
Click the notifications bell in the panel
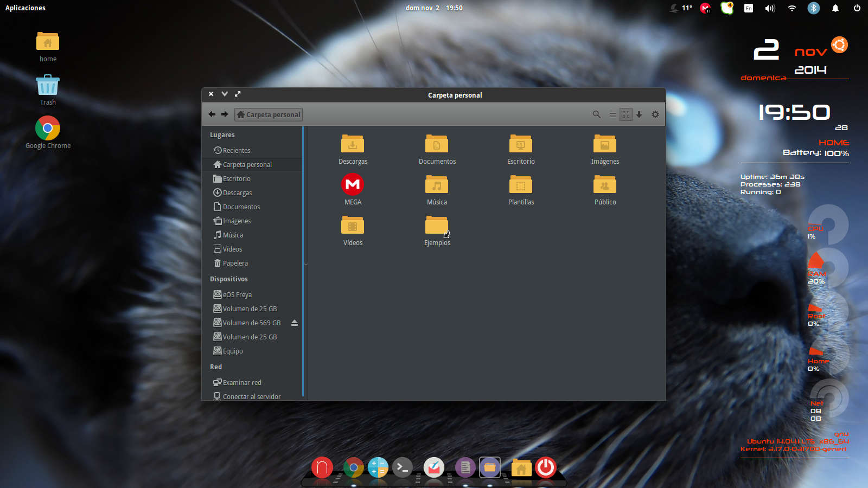[x=835, y=8]
